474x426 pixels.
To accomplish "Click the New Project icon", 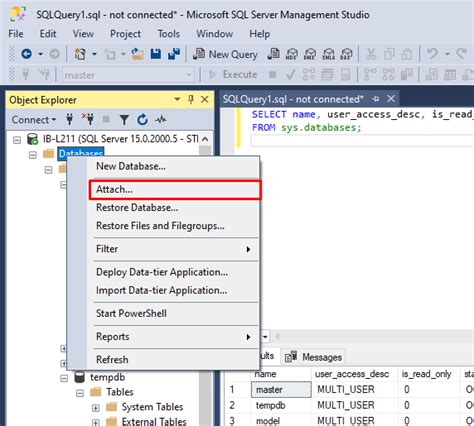I will [80, 54].
